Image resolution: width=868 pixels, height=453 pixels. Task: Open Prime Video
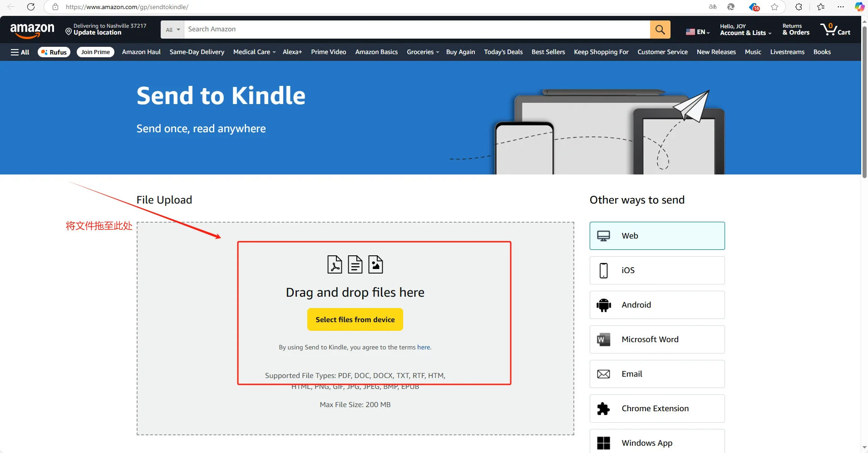click(329, 52)
